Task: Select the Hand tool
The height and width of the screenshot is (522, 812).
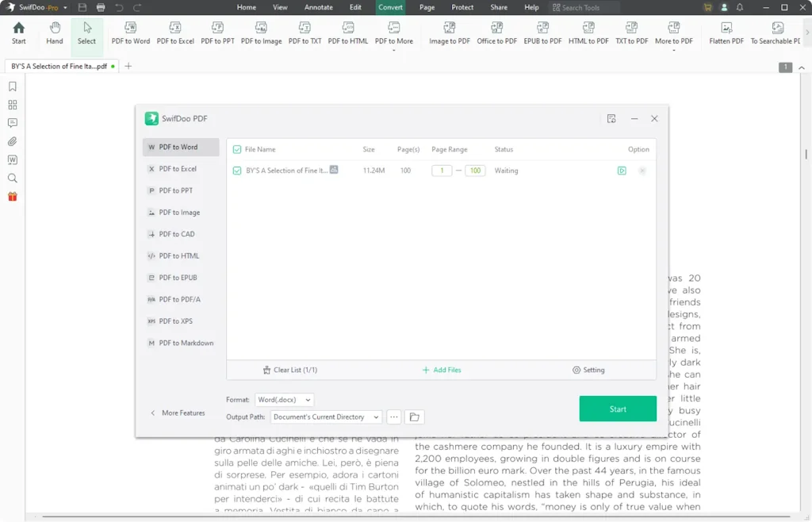Action: coord(54,33)
